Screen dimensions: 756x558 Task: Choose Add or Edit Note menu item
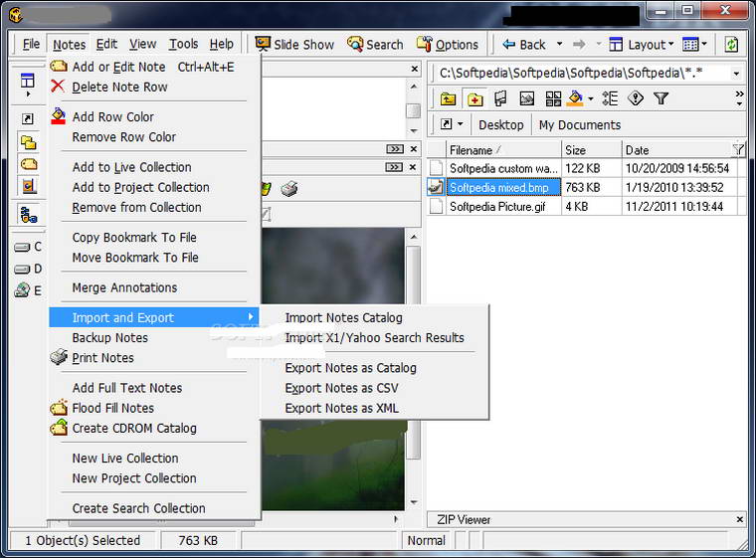pyautogui.click(x=154, y=67)
